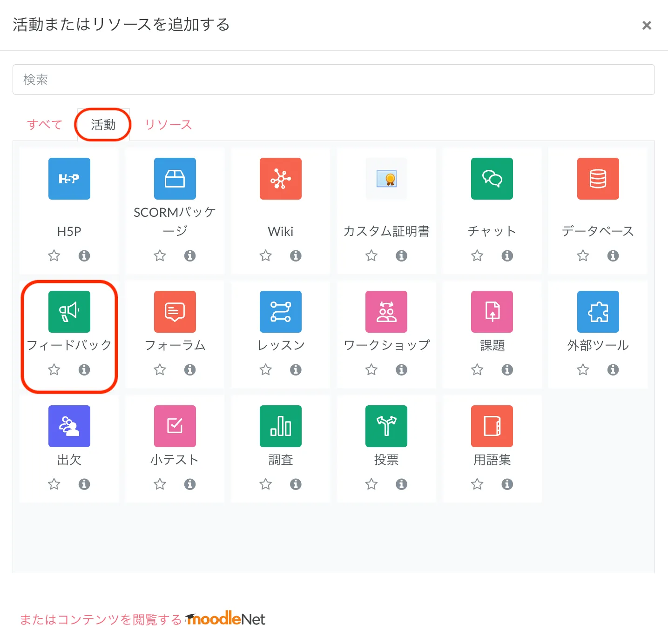The height and width of the screenshot is (644, 668).
Task: Open the H5P activity icon
Action: click(x=69, y=179)
